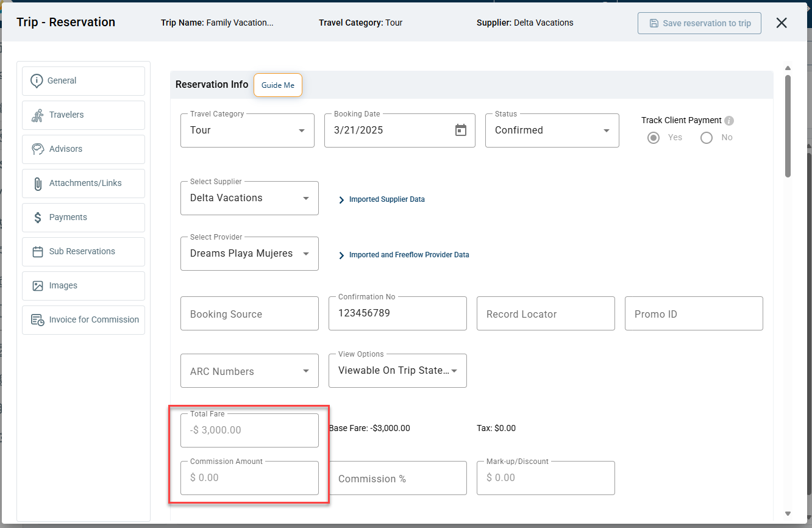Select Yes for Track Client Payment
Viewport: 812px width, 528px height.
(x=653, y=137)
